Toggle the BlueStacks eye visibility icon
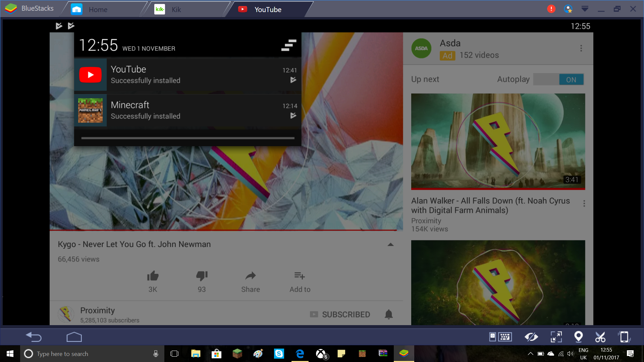Viewport: 644px width, 362px height. 531,337
